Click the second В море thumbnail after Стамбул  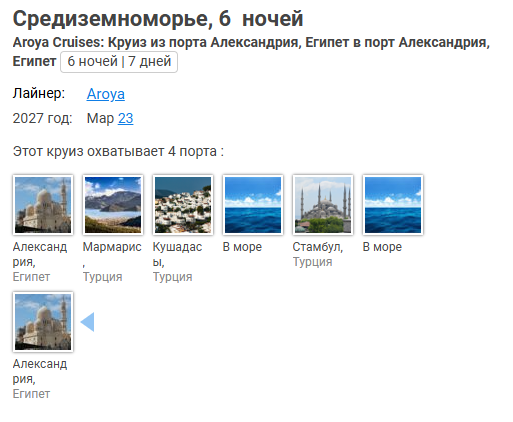[393, 205]
